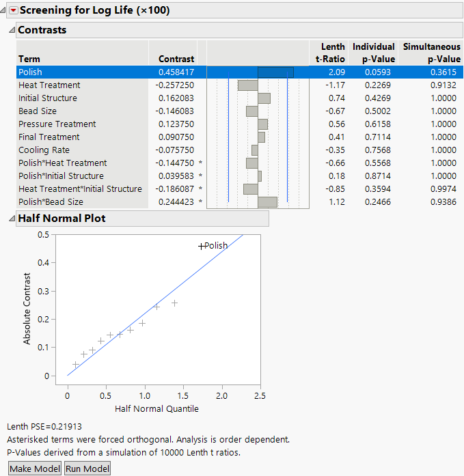Viewport: 464px width, 476px height.
Task: Select the Polish*Bead Size term
Action: pyautogui.click(x=51, y=202)
